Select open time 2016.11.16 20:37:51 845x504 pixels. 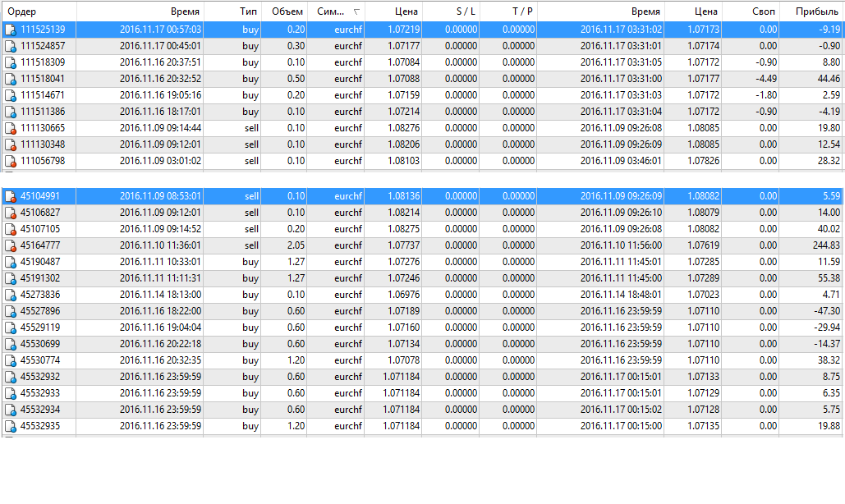[x=160, y=62]
